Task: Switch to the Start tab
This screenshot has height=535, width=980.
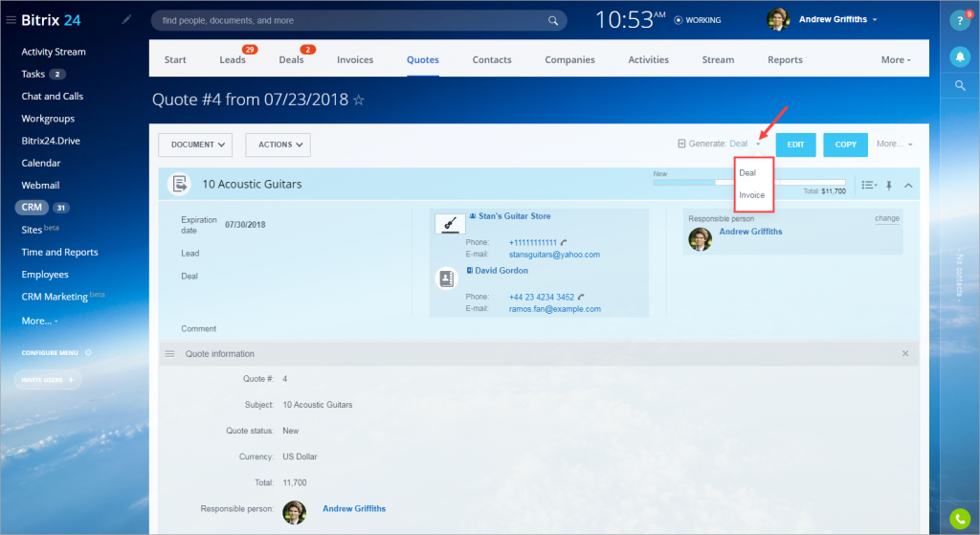Action: coord(175,60)
